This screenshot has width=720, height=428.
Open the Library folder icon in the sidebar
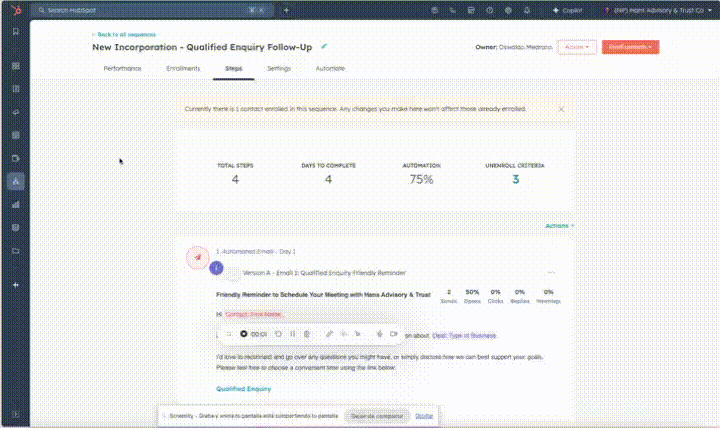click(16, 251)
